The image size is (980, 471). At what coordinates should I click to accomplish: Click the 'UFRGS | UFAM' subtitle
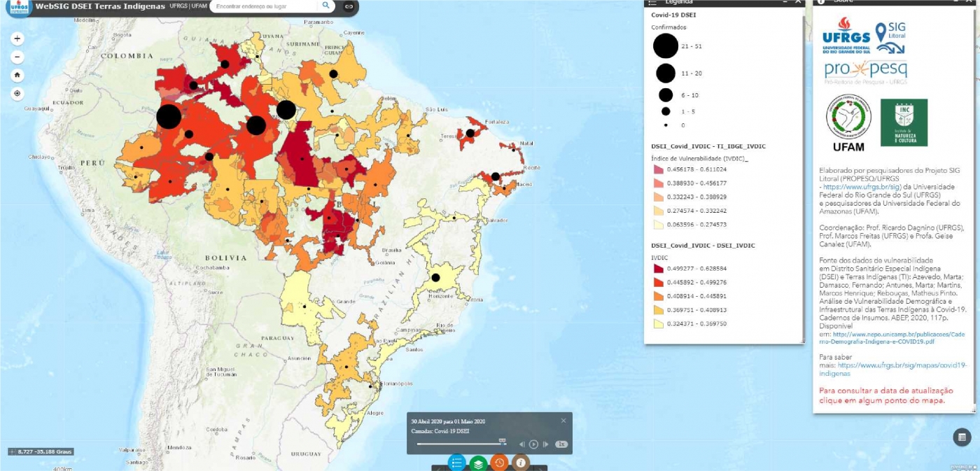188,6
